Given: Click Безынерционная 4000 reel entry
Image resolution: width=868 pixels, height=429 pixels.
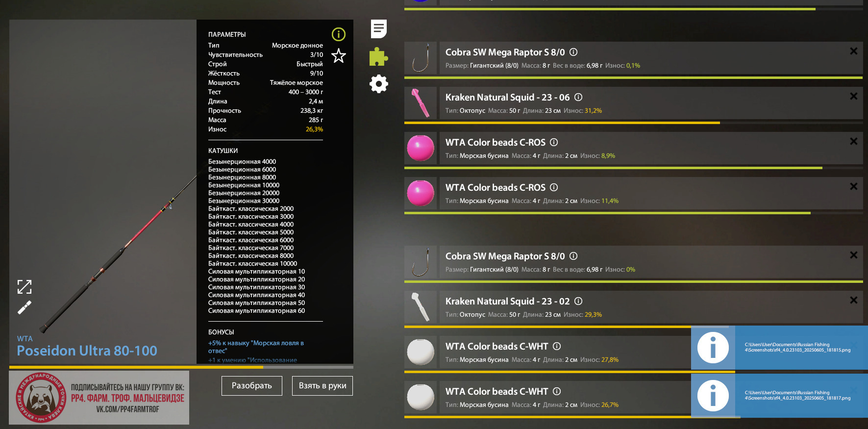Looking at the screenshot, I should click(242, 161).
